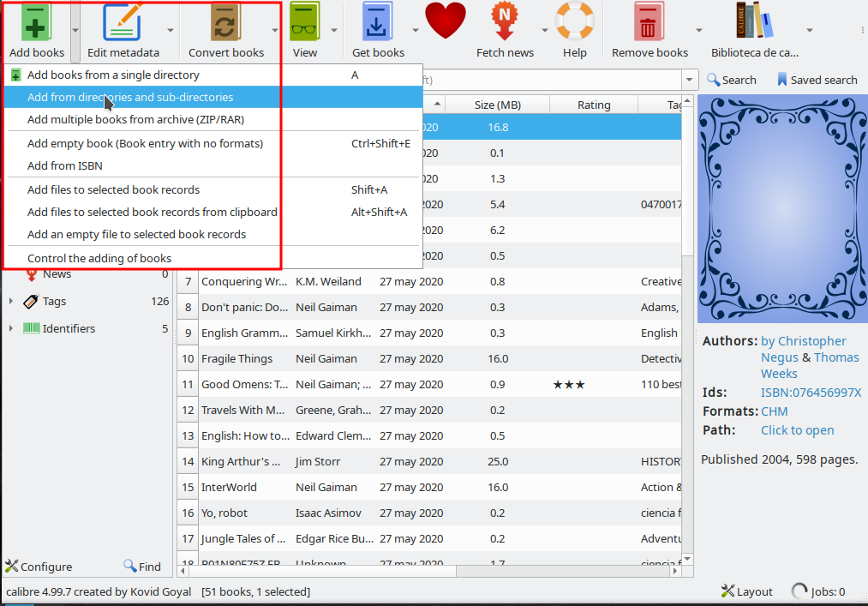868x606 pixels.
Task: Click the Add books toolbar icon
Action: coord(35,22)
